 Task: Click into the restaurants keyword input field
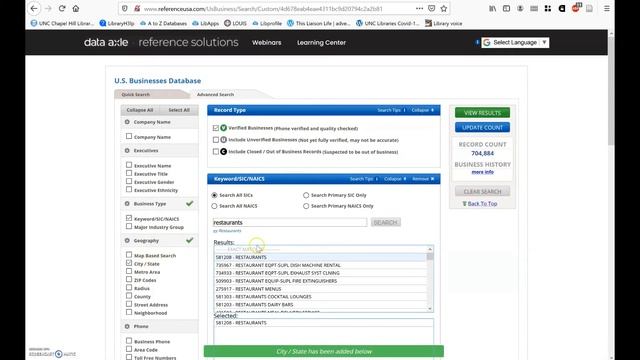click(x=290, y=222)
